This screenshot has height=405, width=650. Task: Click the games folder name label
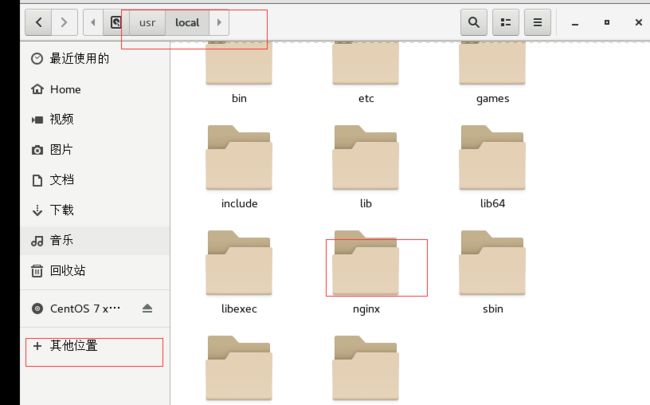492,99
